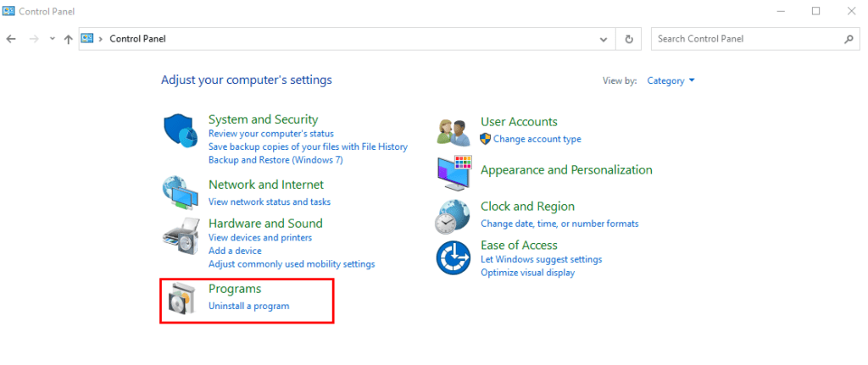
Task: Refresh the Control Panel address bar
Action: click(628, 39)
